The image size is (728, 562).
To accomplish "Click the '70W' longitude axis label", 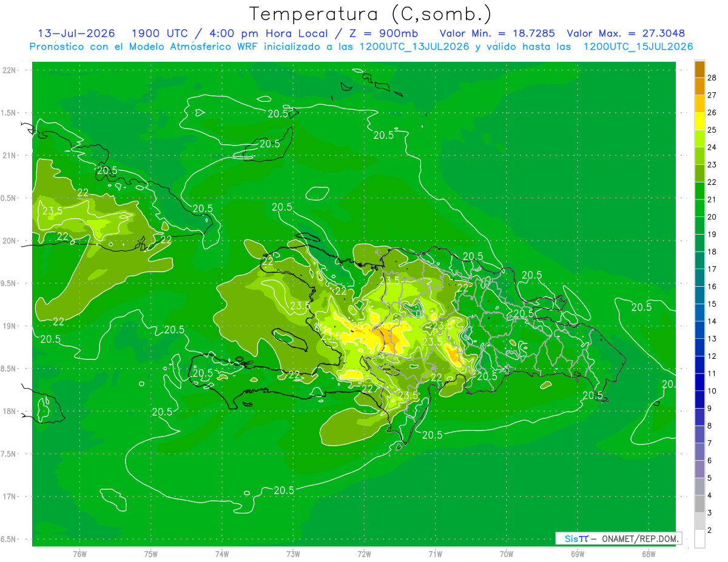I will pyautogui.click(x=507, y=554).
